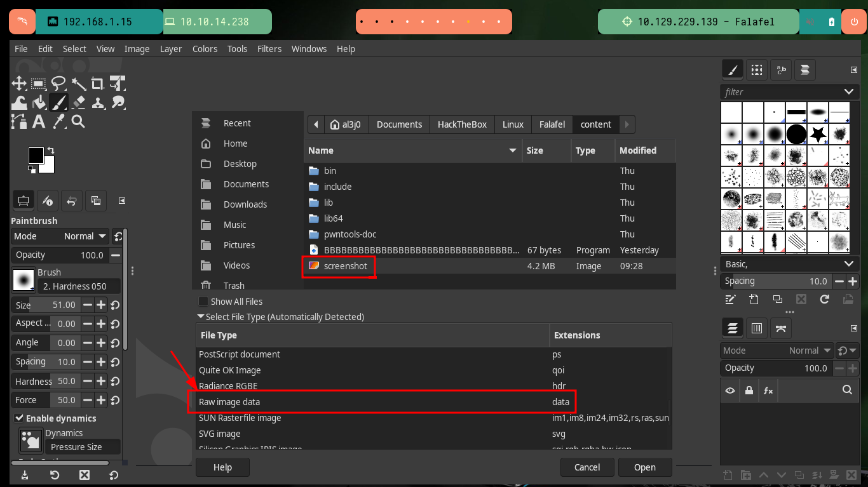The image size is (868, 487).
Task: Open Paintbrush Mode Normal dropdown
Action: (60, 236)
